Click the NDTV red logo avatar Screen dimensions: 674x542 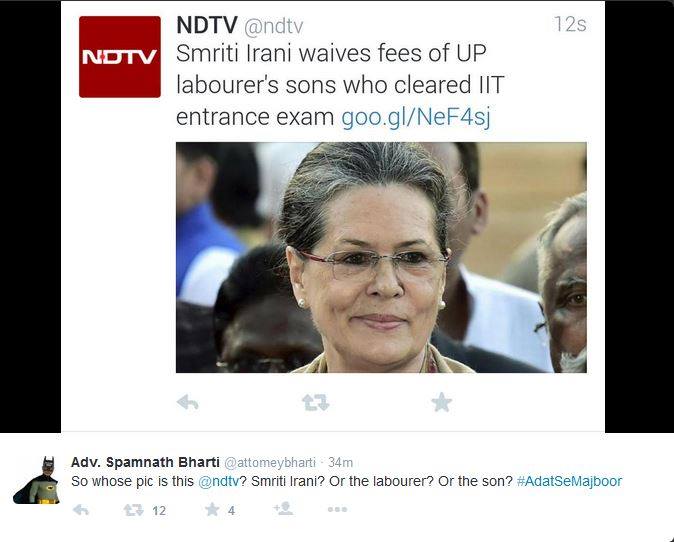point(120,57)
